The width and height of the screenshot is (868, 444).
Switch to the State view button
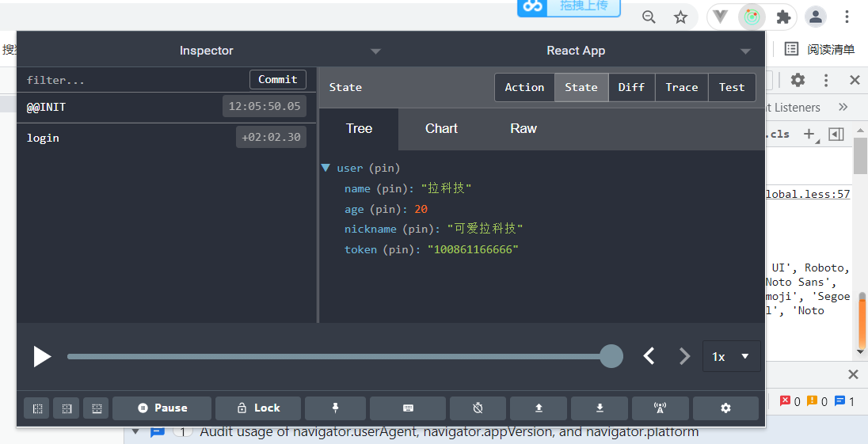(581, 87)
